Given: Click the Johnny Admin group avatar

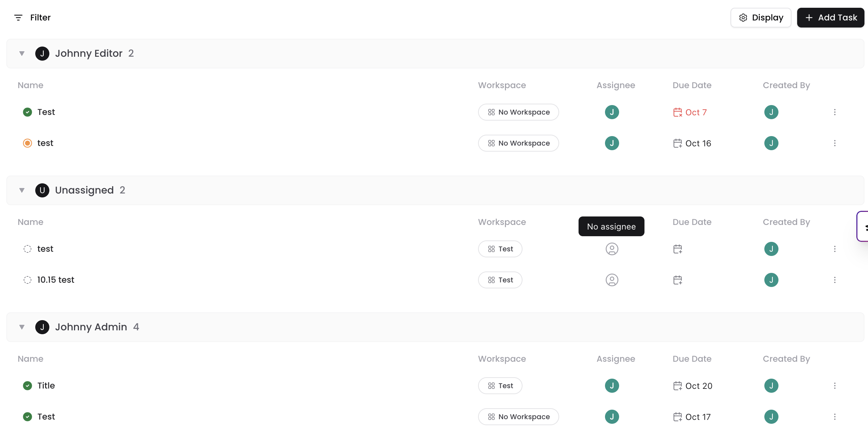Looking at the screenshot, I should tap(42, 327).
